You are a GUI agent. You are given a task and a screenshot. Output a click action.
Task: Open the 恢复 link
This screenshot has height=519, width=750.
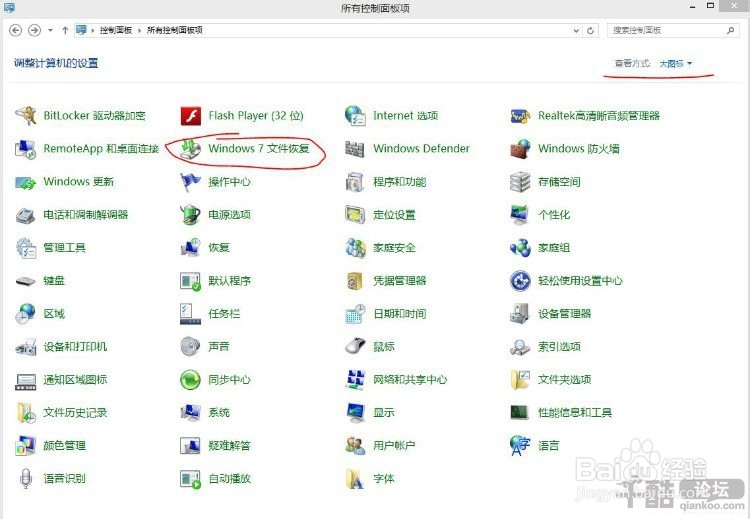pyautogui.click(x=219, y=248)
